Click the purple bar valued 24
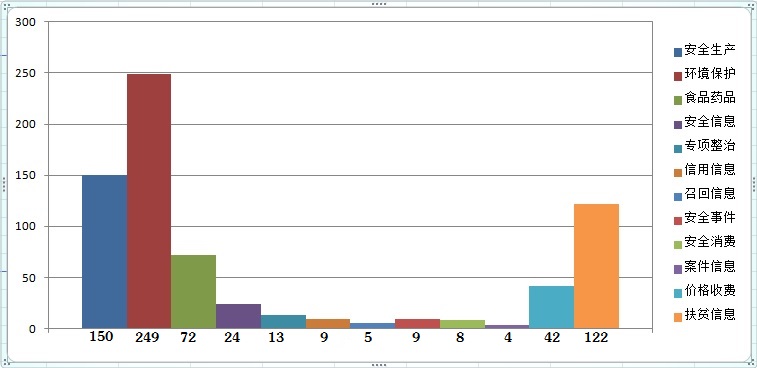Viewport: 757px width, 368px height. [238, 316]
